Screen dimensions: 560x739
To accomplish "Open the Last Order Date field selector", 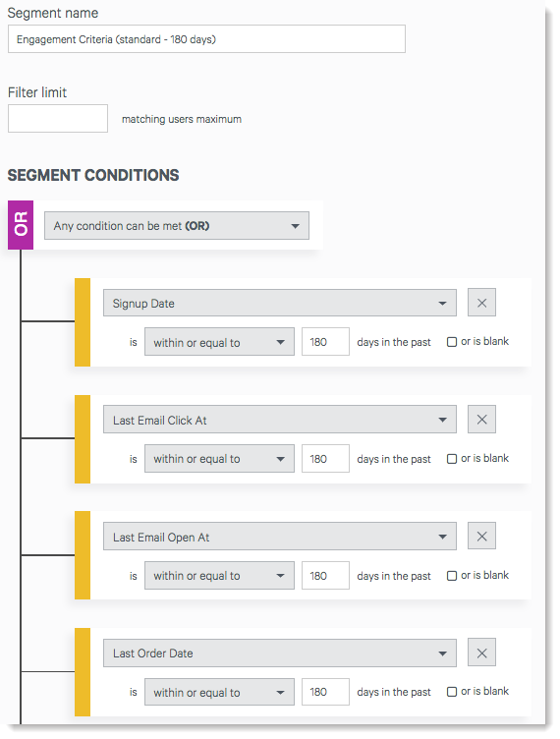I will [x=280, y=654].
